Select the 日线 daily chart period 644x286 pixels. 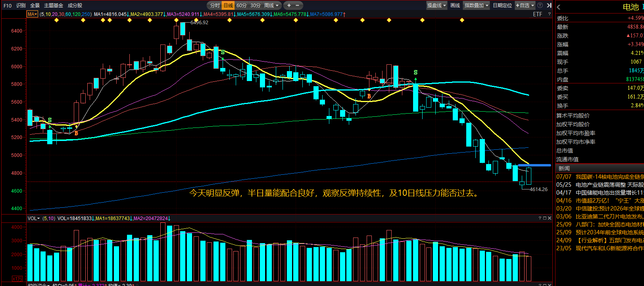click(228, 5)
